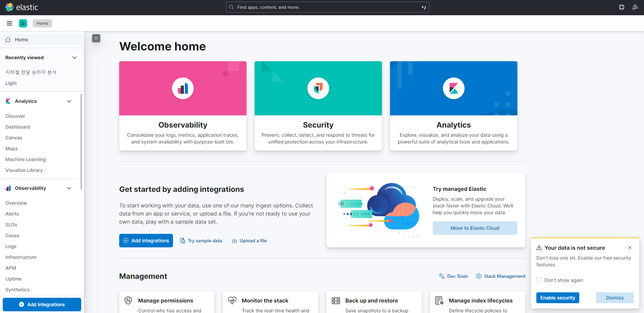644x313 pixels.
Task: Open Visualize Library nav item
Action: coord(24,170)
